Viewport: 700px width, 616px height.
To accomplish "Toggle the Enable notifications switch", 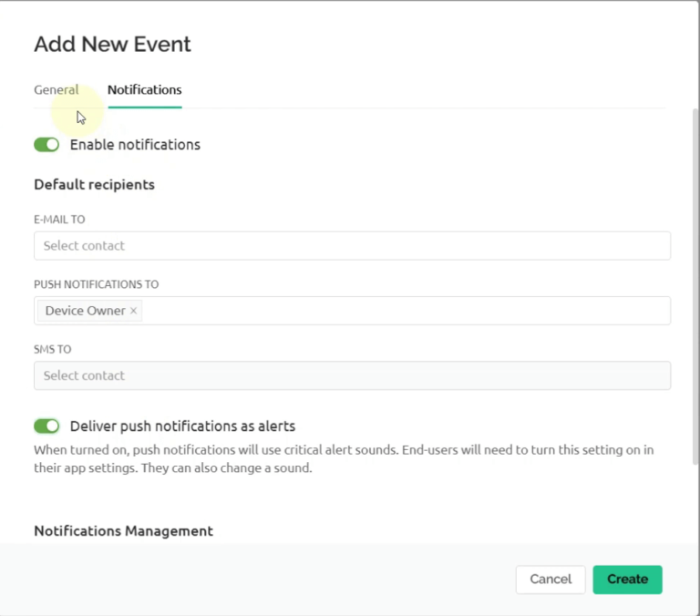I will pyautogui.click(x=46, y=145).
